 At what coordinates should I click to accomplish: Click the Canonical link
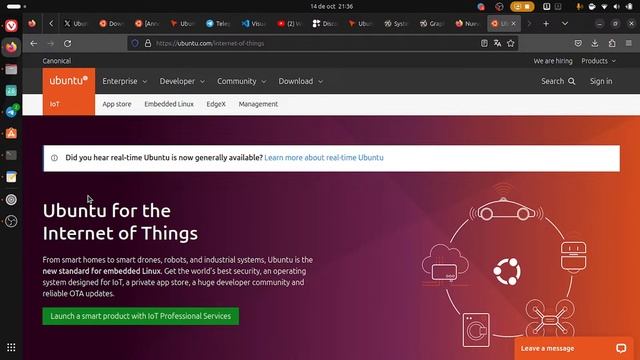click(x=57, y=61)
